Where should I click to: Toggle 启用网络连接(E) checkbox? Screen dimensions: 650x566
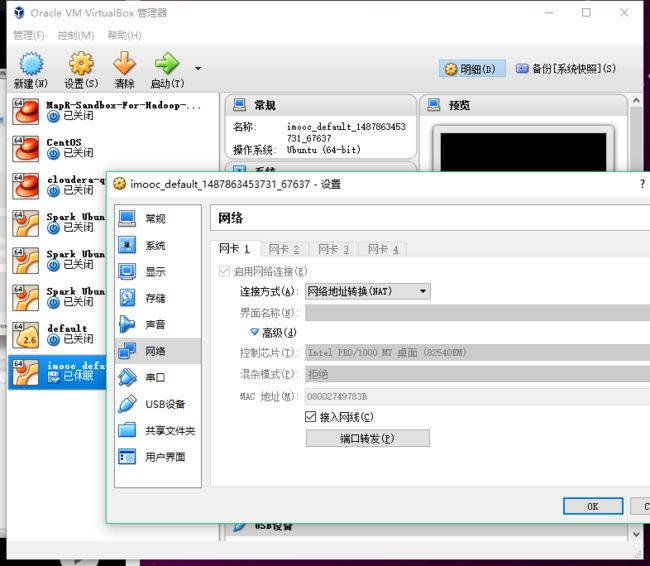224,271
